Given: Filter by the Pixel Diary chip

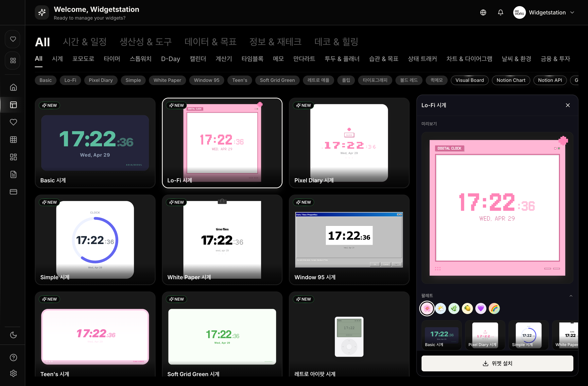Looking at the screenshot, I should click(x=101, y=80).
